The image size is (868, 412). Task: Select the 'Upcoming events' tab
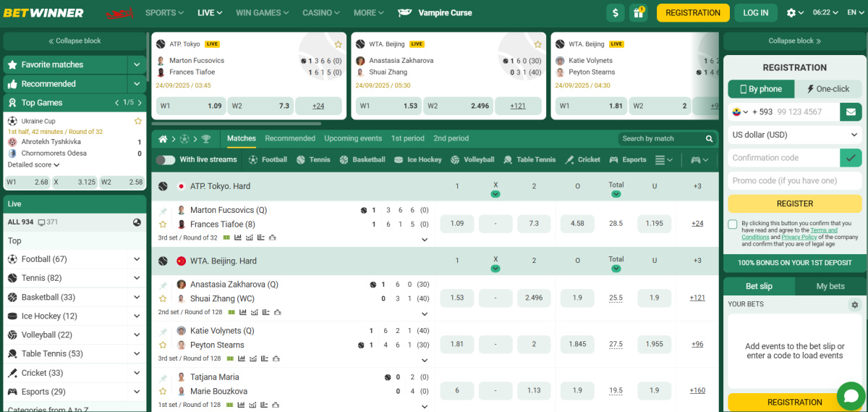pyautogui.click(x=353, y=138)
